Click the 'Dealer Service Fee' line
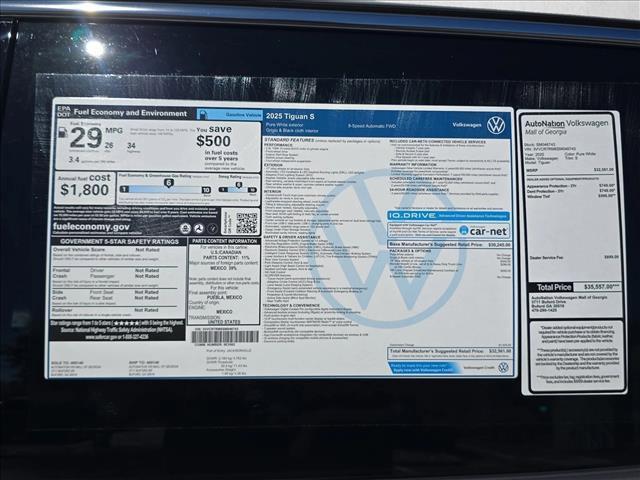The width and height of the screenshot is (640, 480). click(574, 258)
